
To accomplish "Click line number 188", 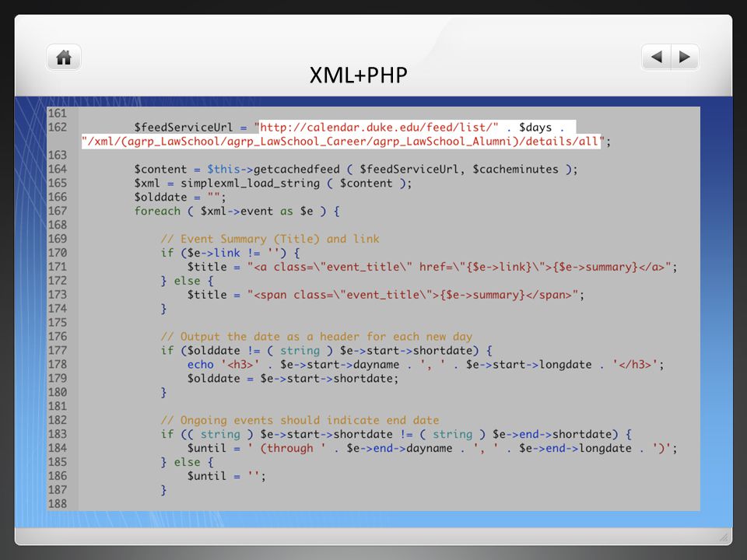I will [x=57, y=504].
